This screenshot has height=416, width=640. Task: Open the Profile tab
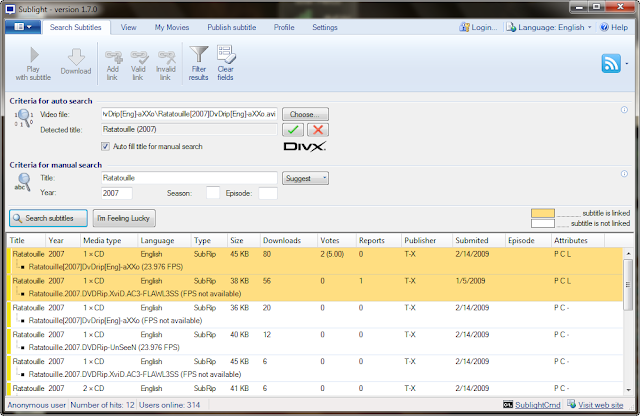point(284,27)
